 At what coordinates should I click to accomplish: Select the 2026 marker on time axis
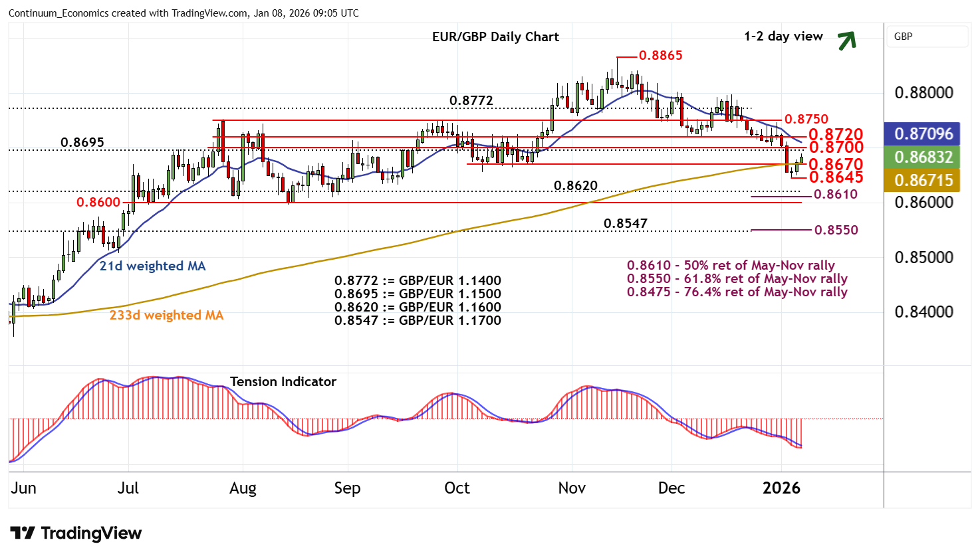click(x=781, y=488)
